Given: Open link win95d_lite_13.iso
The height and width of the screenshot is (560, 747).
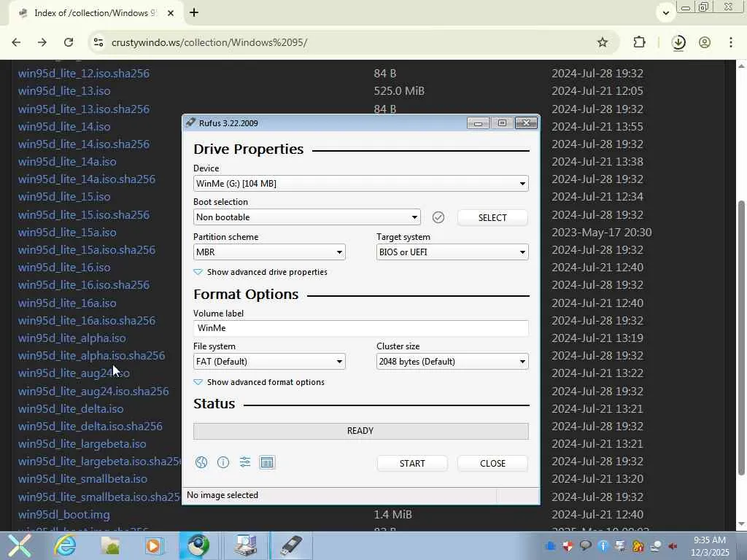Looking at the screenshot, I should coord(64,91).
